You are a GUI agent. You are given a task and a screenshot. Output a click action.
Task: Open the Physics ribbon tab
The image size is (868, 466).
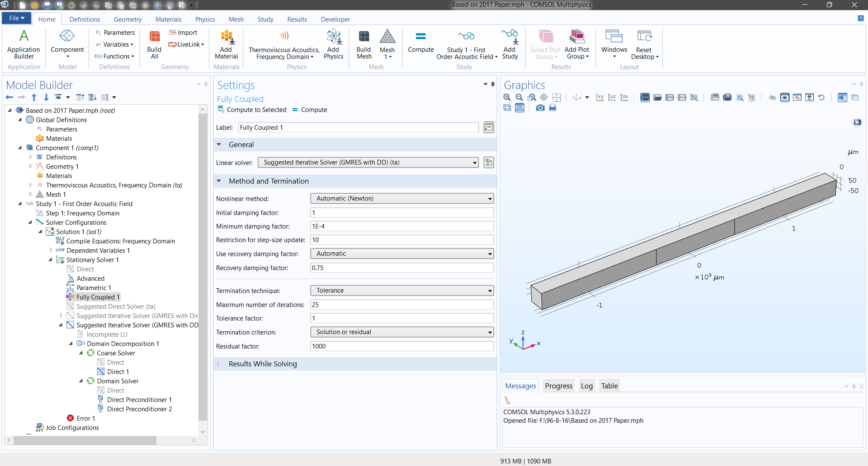point(205,20)
